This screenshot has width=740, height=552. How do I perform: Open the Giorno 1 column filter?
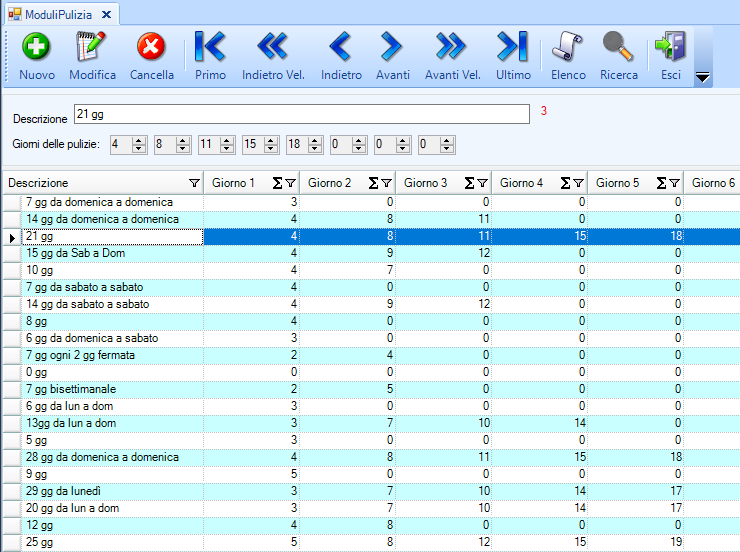290,183
